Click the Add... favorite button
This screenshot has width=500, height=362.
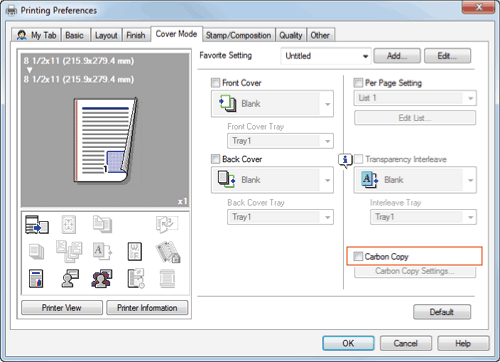(397, 56)
